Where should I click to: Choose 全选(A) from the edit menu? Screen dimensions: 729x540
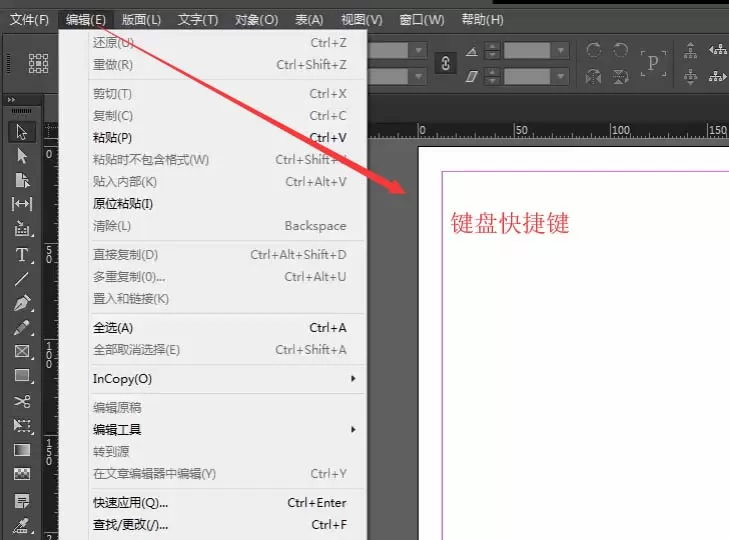[x=223, y=327]
